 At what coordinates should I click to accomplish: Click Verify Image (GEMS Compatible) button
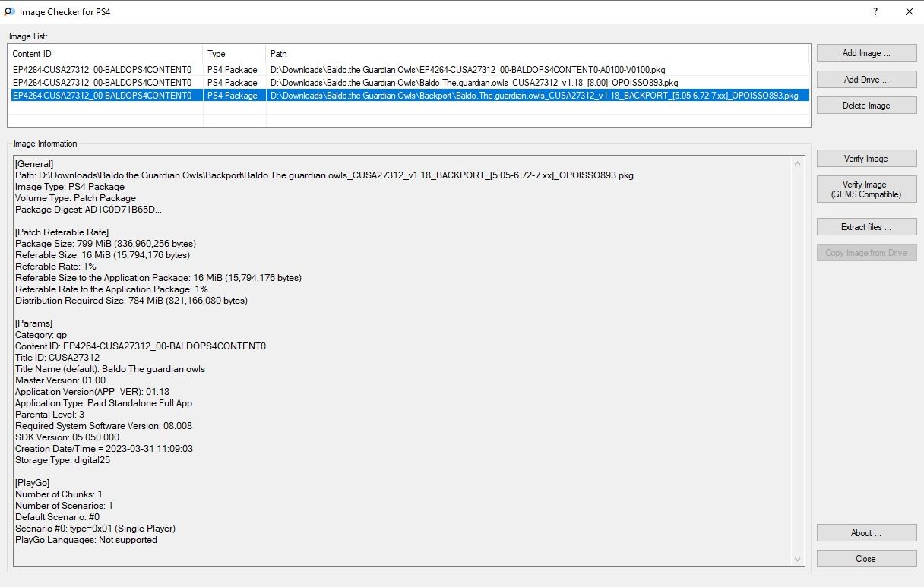click(x=866, y=189)
